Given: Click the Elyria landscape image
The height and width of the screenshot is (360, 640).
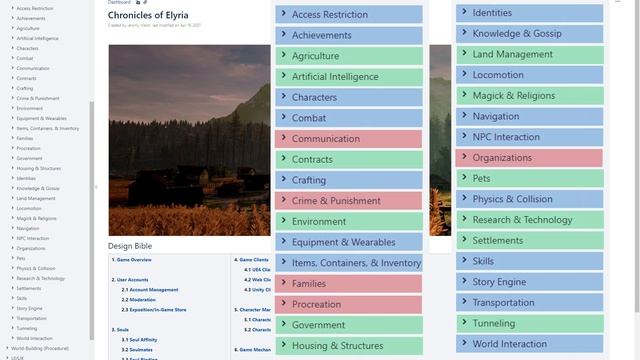Looking at the screenshot, I should pyautogui.click(x=189, y=140).
